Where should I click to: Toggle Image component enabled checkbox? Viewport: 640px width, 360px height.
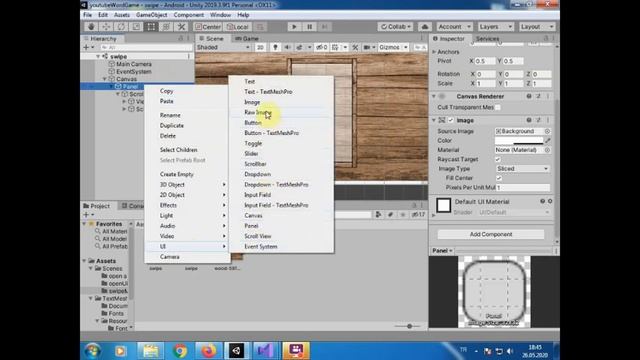[451, 120]
